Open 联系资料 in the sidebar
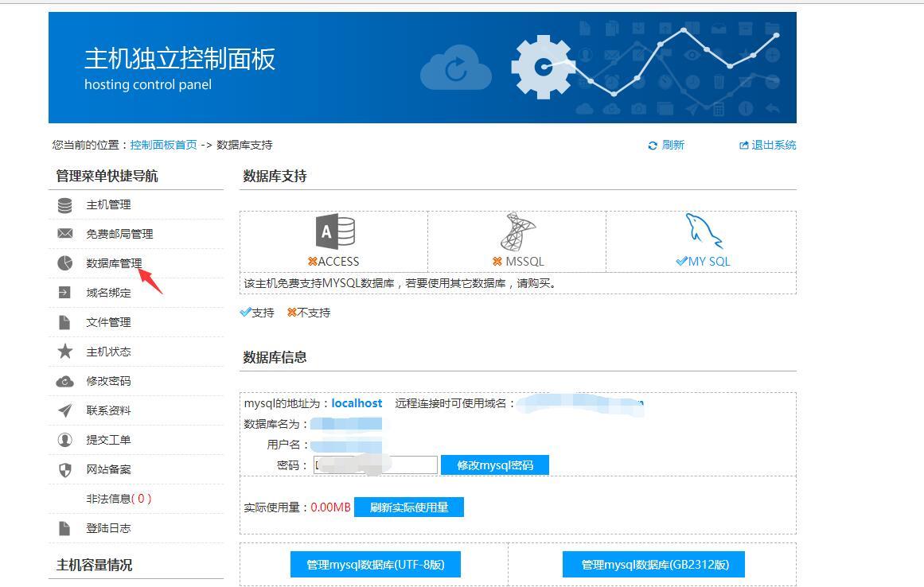The width and height of the screenshot is (924, 587). 108,410
